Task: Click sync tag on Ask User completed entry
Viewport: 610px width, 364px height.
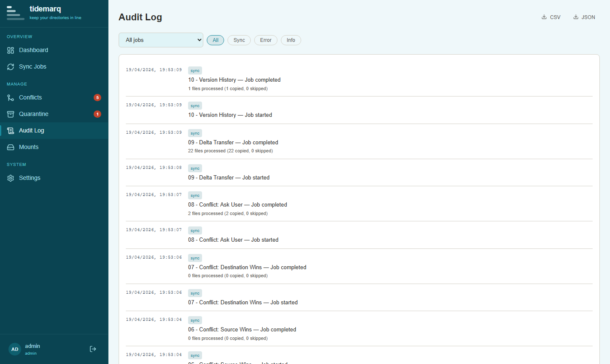Action: click(195, 196)
